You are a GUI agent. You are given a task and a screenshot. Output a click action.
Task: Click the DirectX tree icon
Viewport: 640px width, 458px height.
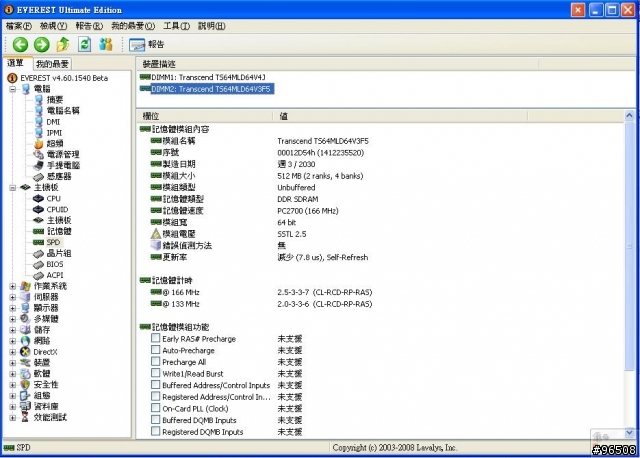point(25,352)
